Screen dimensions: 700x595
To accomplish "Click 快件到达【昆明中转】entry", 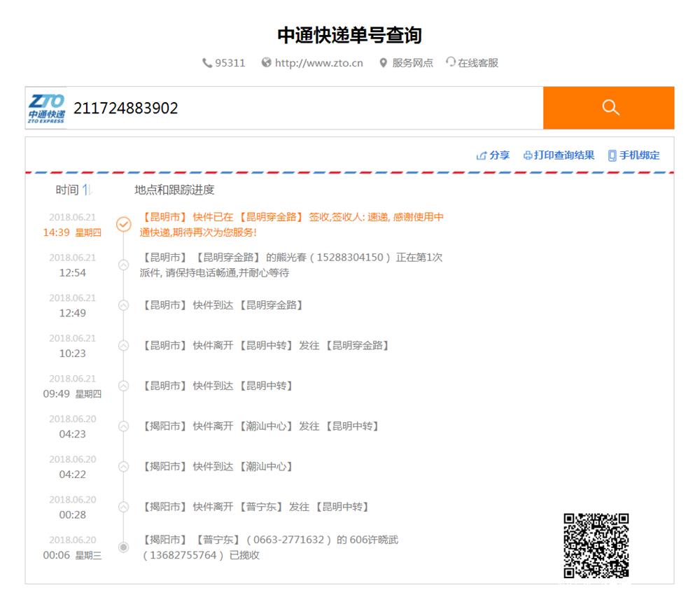I will (x=218, y=386).
